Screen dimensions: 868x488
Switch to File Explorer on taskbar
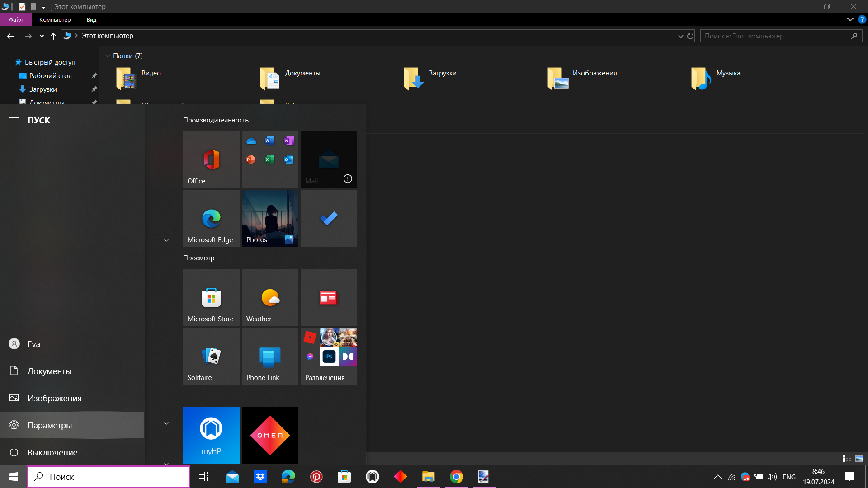429,477
